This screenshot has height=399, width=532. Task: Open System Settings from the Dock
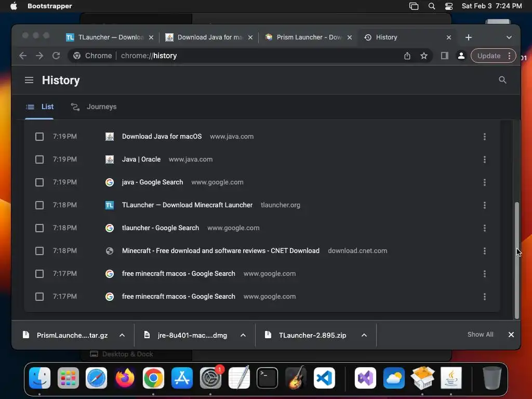(210, 378)
